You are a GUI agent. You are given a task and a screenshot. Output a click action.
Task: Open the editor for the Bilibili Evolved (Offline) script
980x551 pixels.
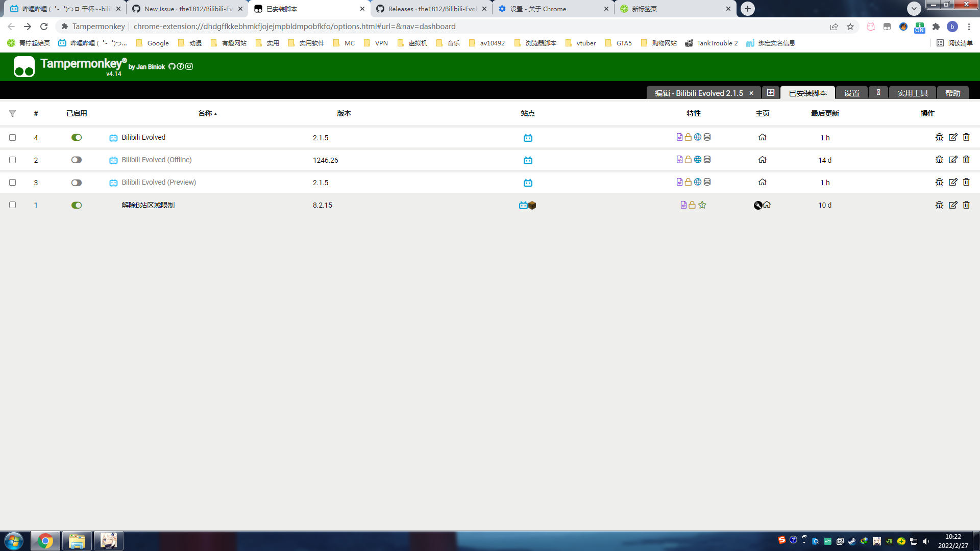point(953,160)
